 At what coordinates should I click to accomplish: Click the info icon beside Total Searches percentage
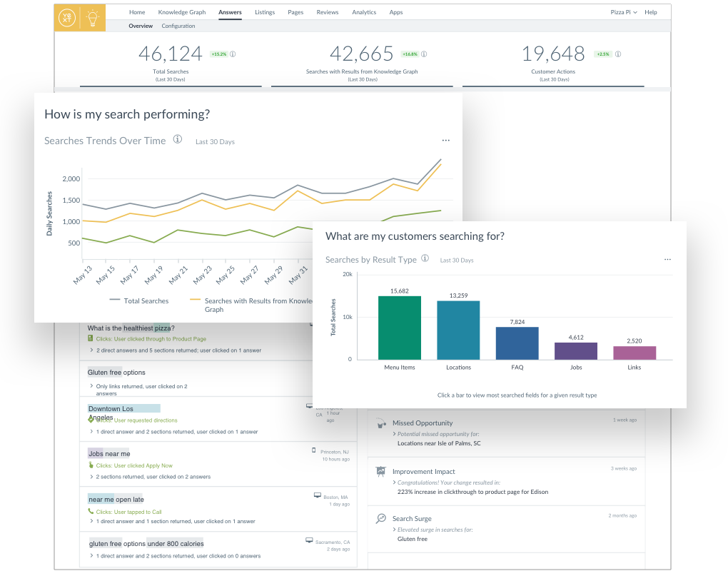pyautogui.click(x=233, y=54)
